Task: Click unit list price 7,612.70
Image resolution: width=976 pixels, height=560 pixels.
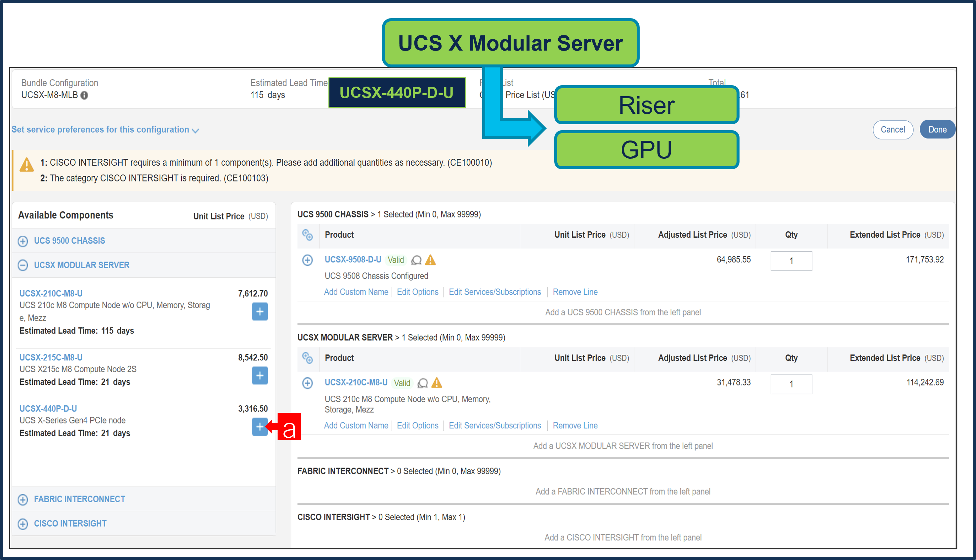Action: point(253,294)
